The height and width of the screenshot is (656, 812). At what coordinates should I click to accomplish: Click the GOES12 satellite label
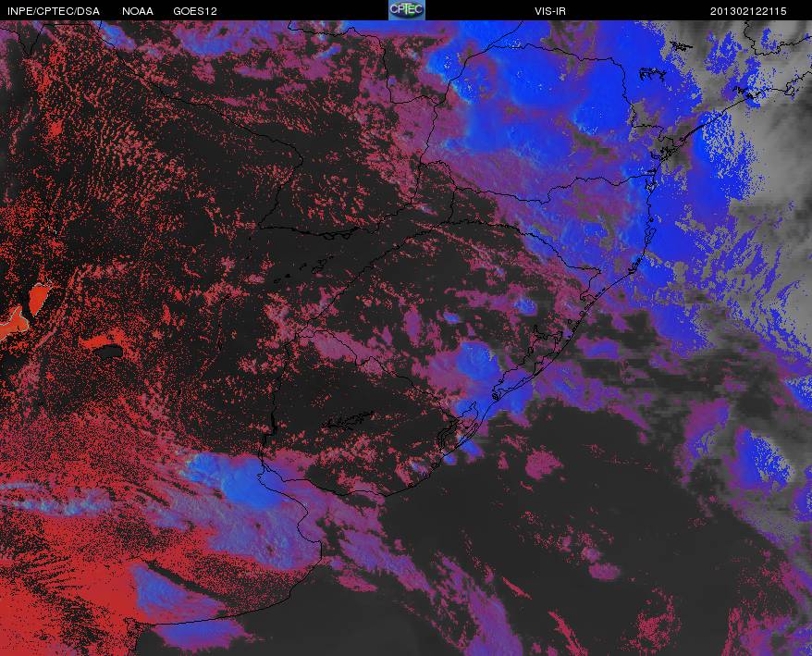coord(195,11)
